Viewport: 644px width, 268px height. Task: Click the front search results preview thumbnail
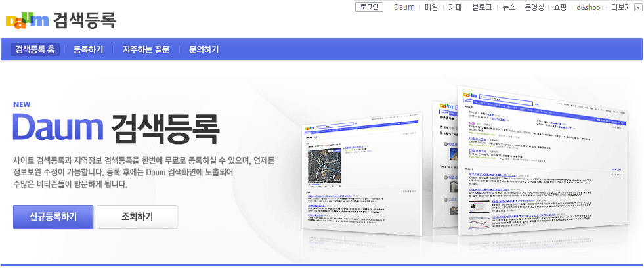point(543,160)
